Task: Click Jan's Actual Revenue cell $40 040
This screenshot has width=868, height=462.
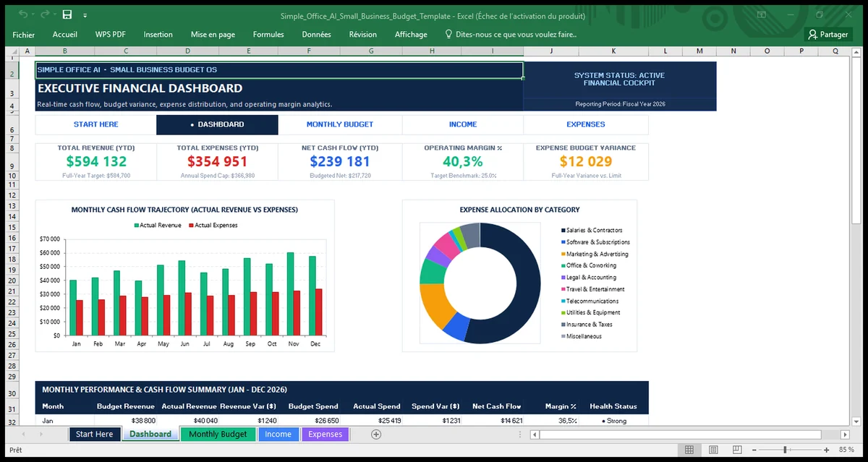Action: tap(187, 421)
